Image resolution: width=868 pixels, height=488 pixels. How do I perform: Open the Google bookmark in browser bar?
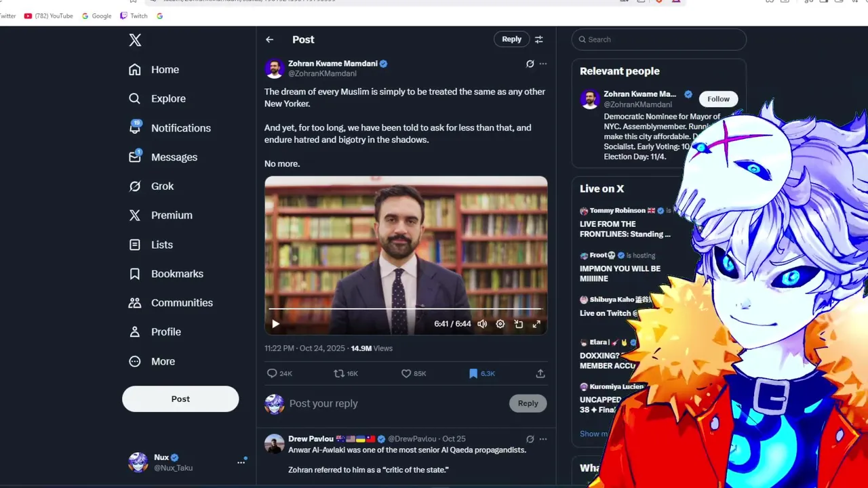[x=96, y=16]
